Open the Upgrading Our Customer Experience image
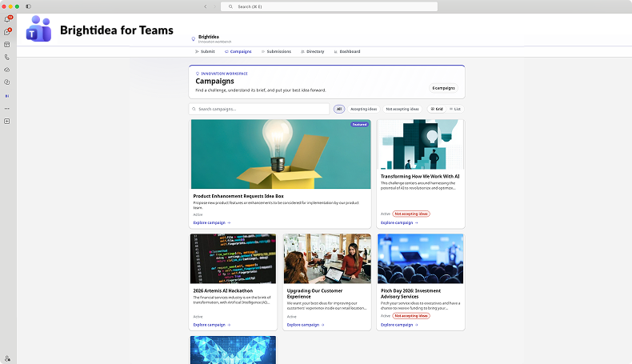 [327, 258]
